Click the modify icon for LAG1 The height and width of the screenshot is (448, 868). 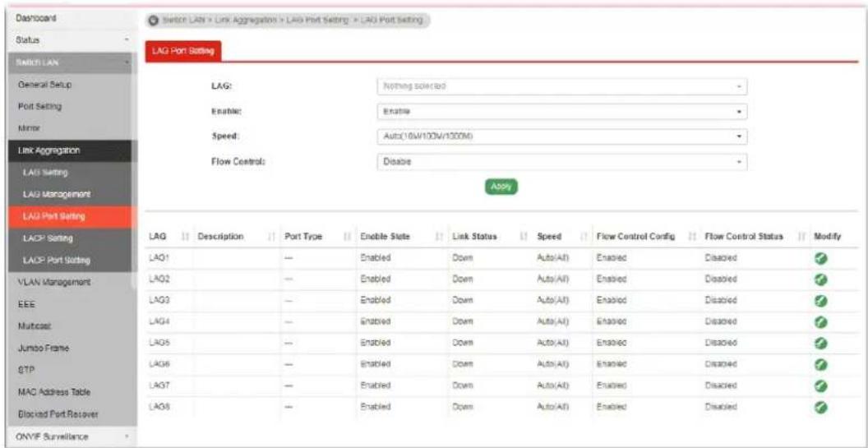tap(821, 258)
